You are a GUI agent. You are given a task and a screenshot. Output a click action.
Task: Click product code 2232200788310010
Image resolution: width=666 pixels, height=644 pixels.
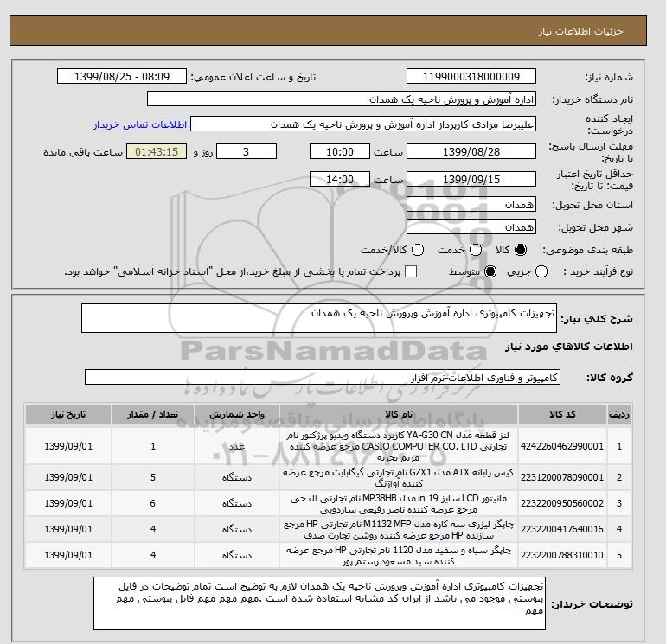click(x=562, y=555)
